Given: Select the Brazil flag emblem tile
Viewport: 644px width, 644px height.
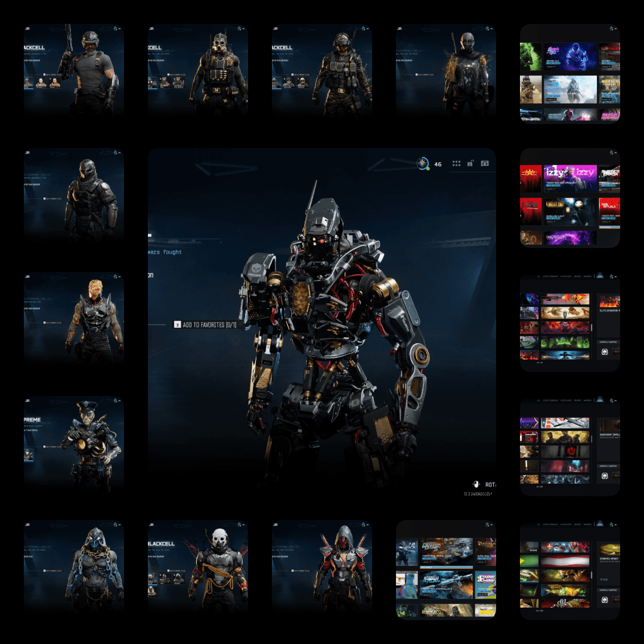Looking at the screenshot, I should point(529,561).
